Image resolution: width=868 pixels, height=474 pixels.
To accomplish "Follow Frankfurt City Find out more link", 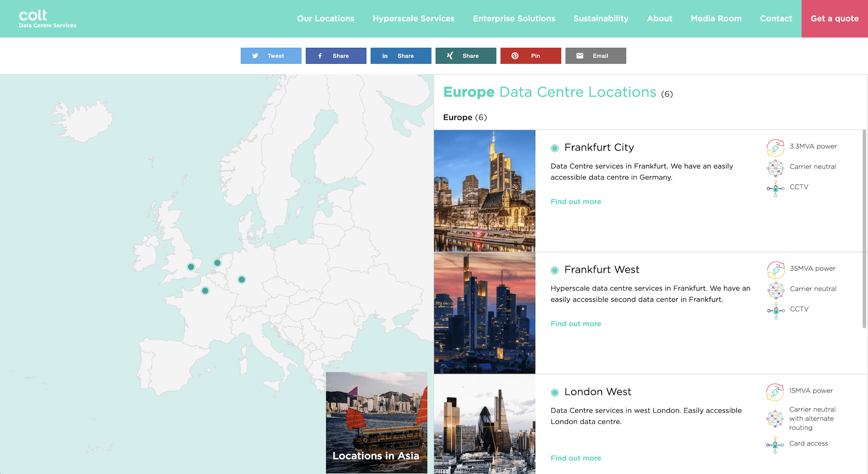I will tap(576, 202).
